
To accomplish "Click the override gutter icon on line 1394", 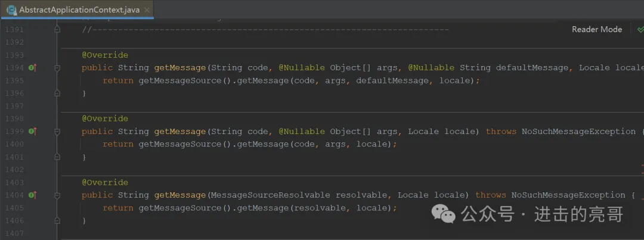I will pos(32,68).
